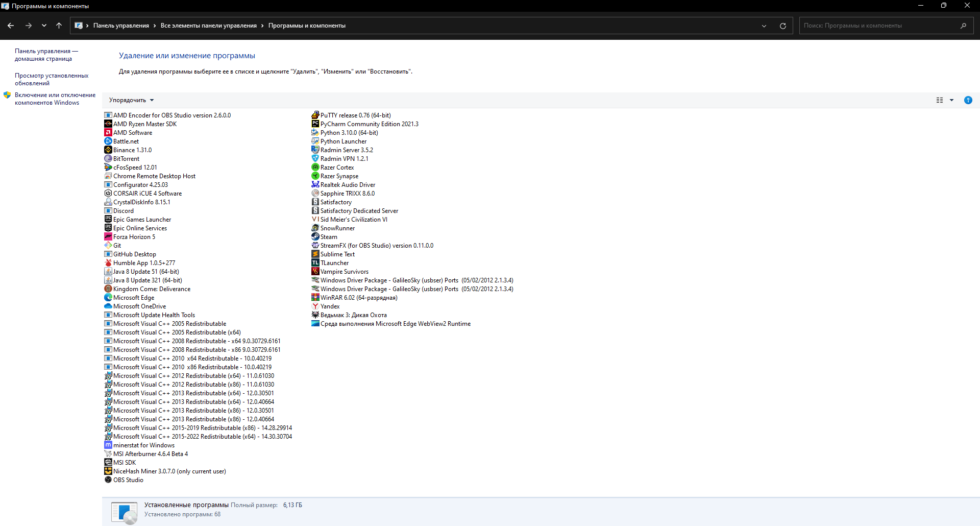Click the Microsoft OneDrive cloud icon
Screen dimensions: 980x526
(x=108, y=306)
